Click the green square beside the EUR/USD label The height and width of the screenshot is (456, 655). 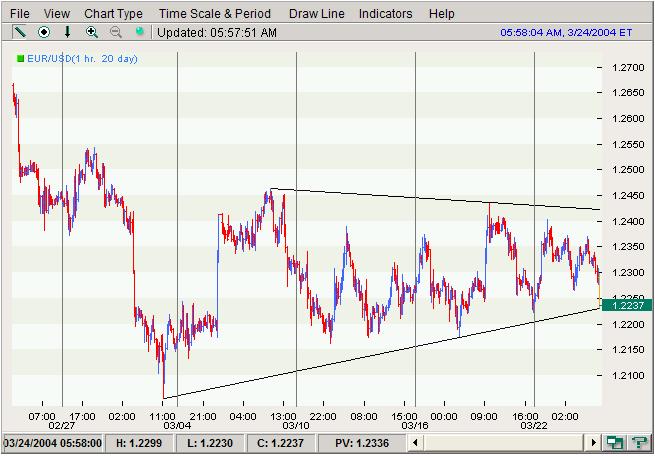click(20, 59)
